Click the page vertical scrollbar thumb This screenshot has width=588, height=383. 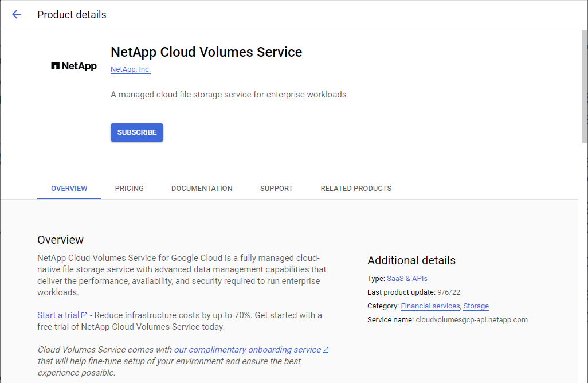(584, 87)
